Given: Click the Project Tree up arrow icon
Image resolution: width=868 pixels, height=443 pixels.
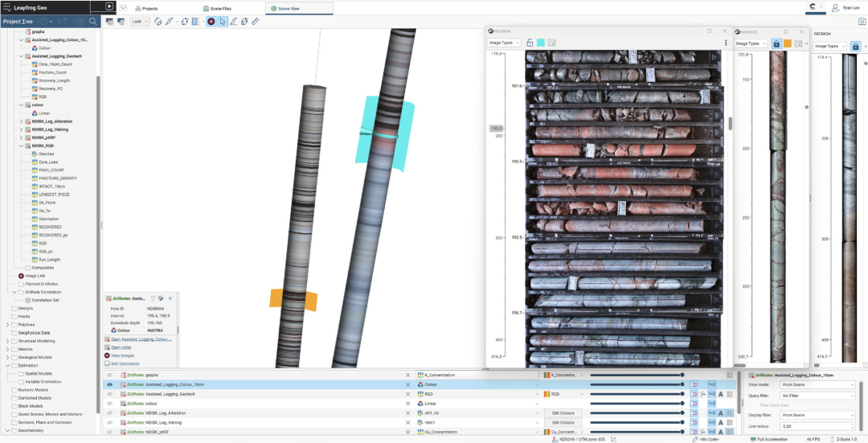Looking at the screenshot, I should point(65,22).
